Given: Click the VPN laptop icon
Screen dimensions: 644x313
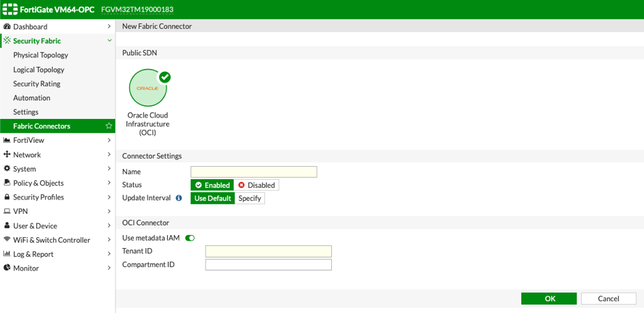Looking at the screenshot, I should tap(7, 212).
